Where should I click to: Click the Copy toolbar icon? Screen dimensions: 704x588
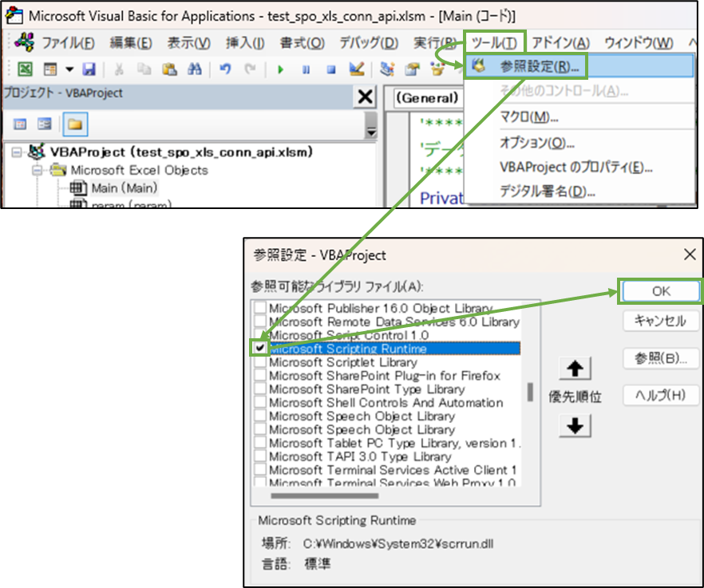pos(144,69)
